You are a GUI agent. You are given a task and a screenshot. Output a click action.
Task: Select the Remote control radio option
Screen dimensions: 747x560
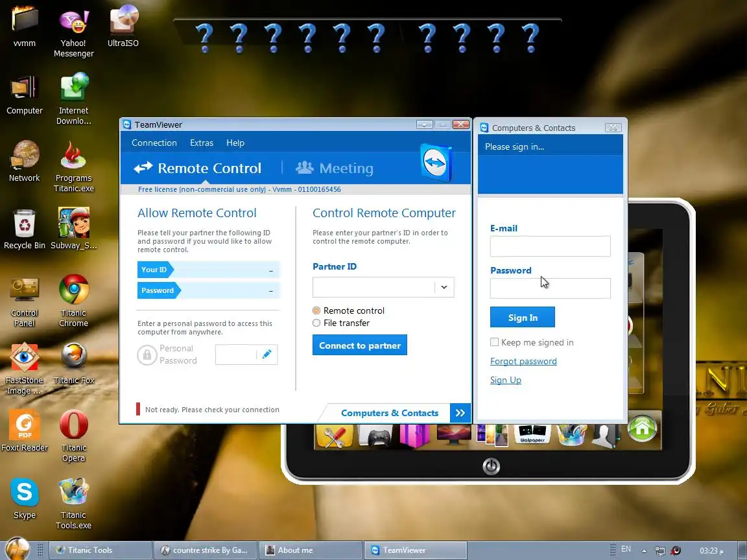pos(316,310)
